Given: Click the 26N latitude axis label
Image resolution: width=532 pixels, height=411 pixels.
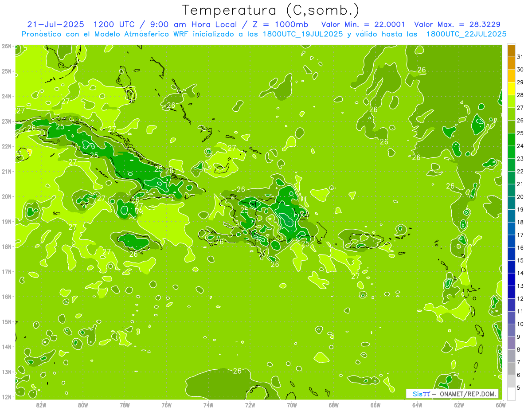Looking at the screenshot, I should point(7,46).
